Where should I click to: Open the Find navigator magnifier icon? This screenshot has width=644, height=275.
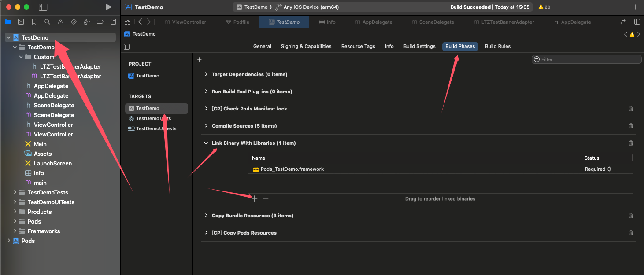47,22
